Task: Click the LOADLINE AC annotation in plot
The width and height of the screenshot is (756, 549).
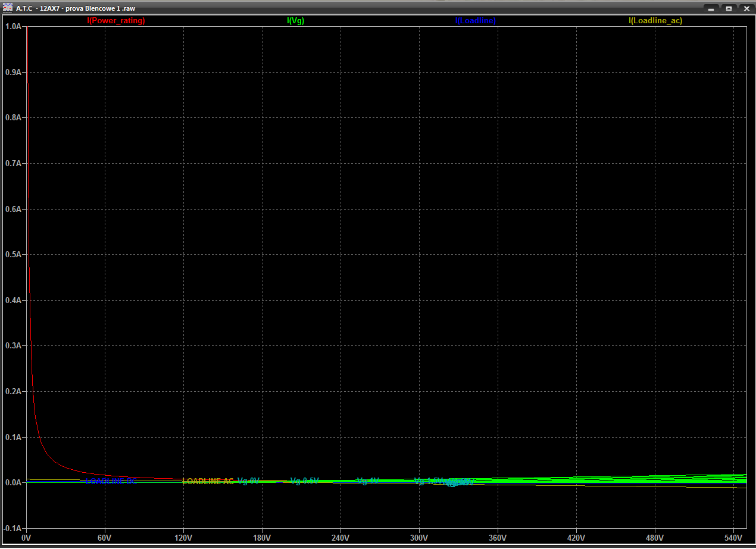Action: (208, 481)
